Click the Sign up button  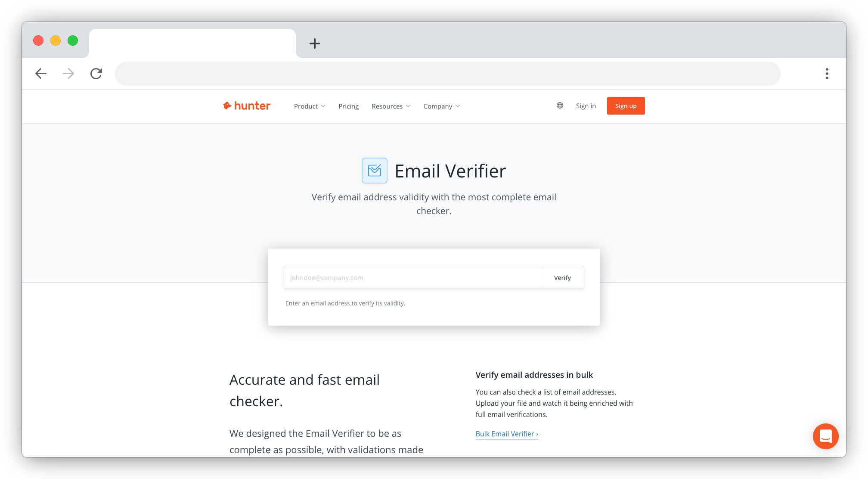[625, 106]
